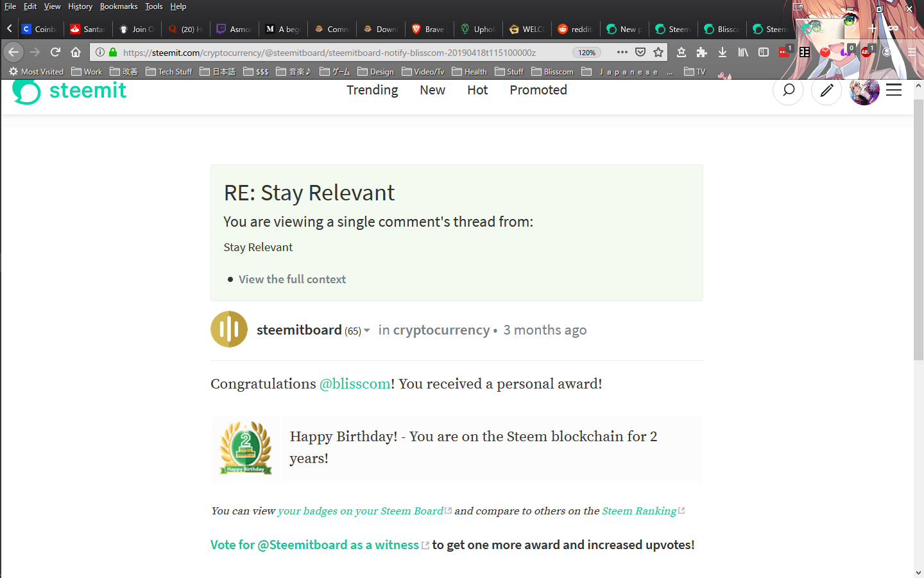The height and width of the screenshot is (578, 924).
Task: Vote for @Steemitboard as a witness
Action: coord(314,545)
